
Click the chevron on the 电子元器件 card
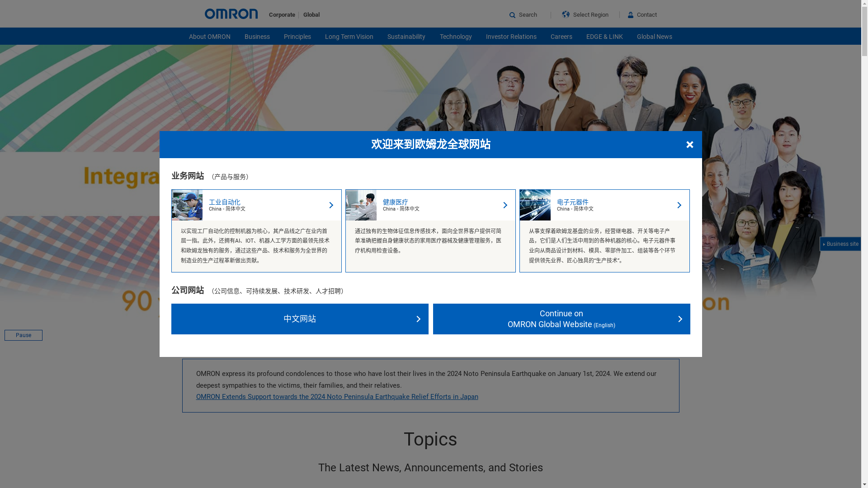tap(679, 205)
